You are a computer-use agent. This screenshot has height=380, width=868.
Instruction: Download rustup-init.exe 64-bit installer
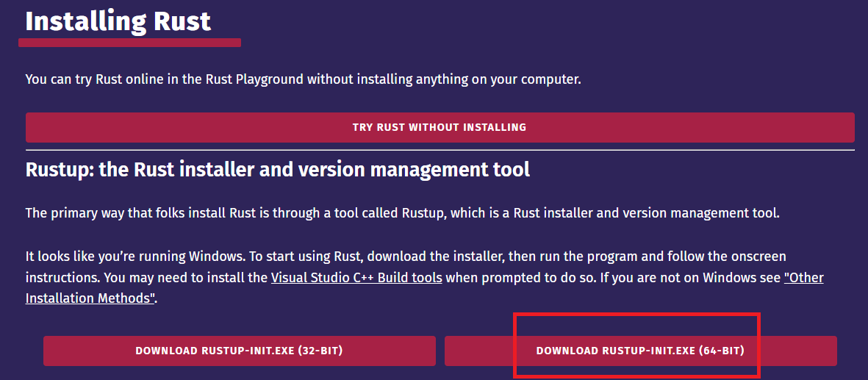pyautogui.click(x=640, y=351)
